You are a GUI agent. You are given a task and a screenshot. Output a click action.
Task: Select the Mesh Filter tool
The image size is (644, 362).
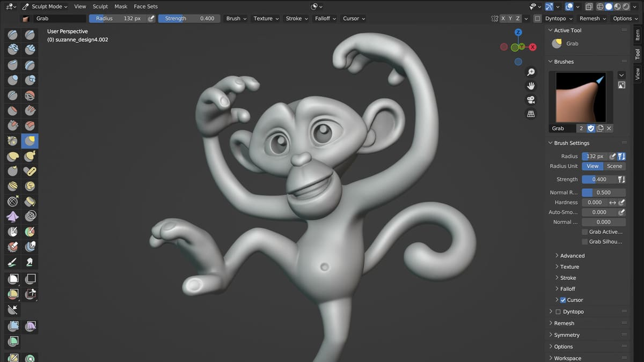pyautogui.click(x=13, y=326)
